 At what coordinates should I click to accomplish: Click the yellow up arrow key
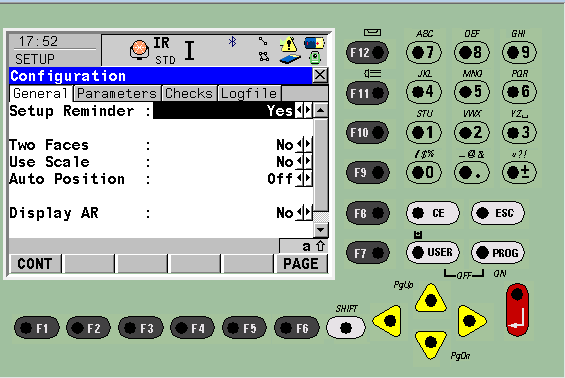point(431,299)
